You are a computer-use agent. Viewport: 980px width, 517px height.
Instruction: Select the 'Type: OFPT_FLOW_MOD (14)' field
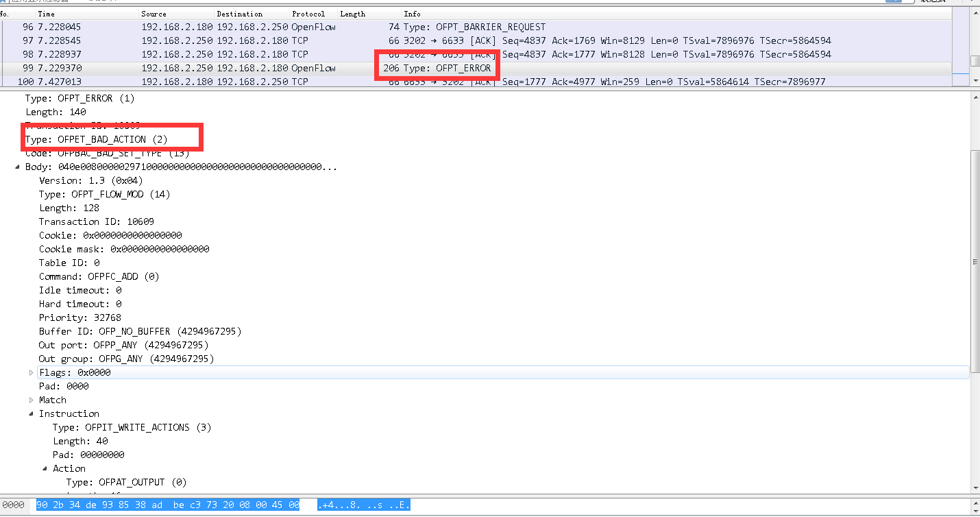104,194
